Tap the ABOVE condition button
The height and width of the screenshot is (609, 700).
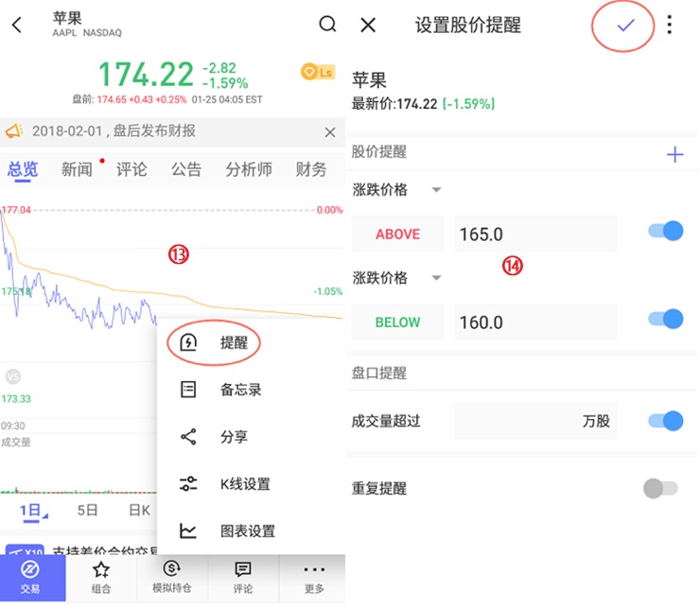point(397,234)
